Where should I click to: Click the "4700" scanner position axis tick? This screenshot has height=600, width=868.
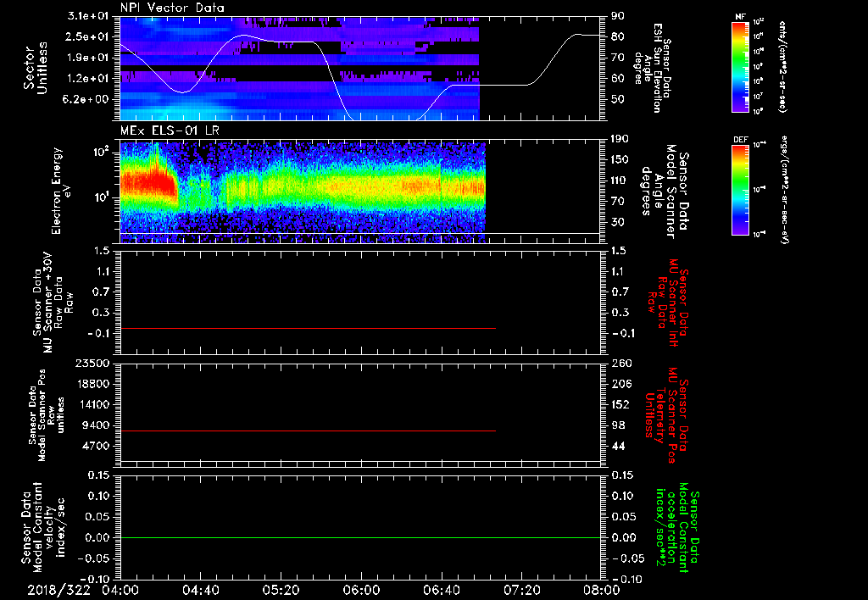(x=95, y=446)
